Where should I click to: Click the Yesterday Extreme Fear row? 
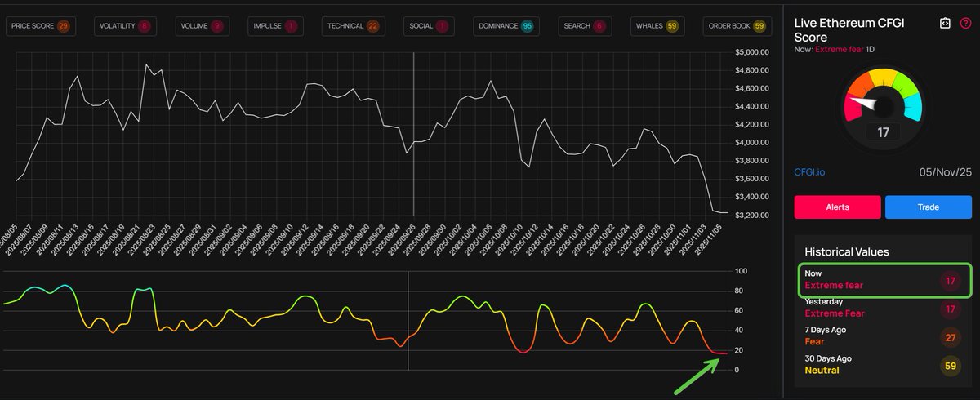(x=884, y=309)
